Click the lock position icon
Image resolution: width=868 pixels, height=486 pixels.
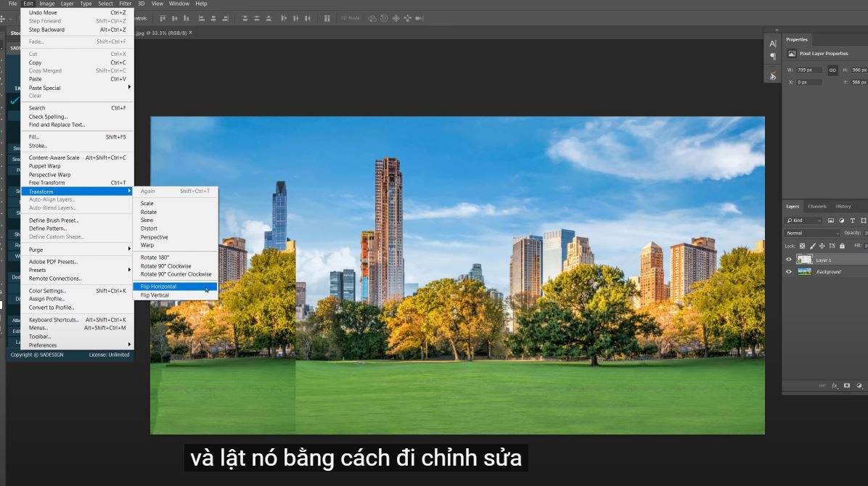[x=822, y=246]
